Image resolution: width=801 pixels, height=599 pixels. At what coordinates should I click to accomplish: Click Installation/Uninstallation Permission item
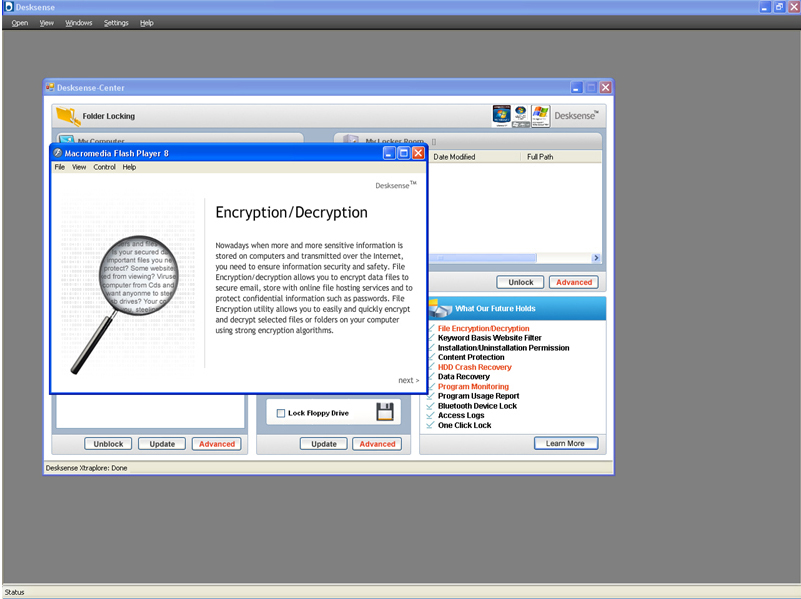coord(503,348)
